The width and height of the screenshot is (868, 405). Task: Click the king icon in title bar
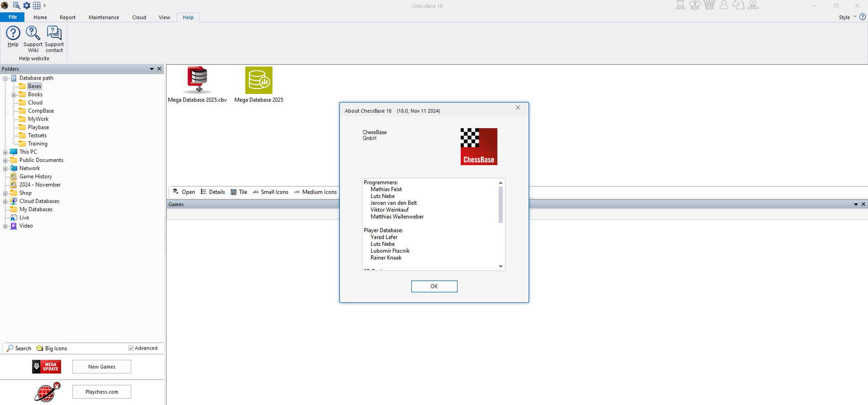(695, 5)
